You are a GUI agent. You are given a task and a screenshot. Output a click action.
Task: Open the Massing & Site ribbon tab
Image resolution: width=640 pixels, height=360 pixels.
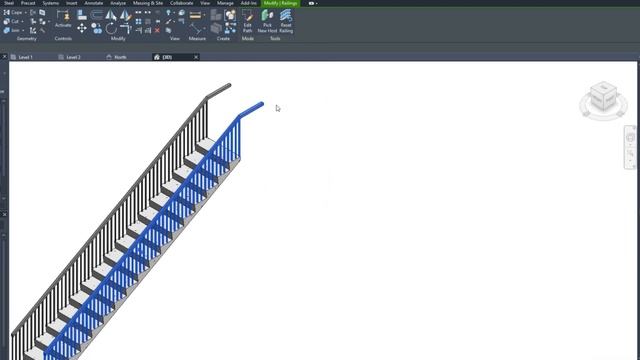pyautogui.click(x=148, y=3)
